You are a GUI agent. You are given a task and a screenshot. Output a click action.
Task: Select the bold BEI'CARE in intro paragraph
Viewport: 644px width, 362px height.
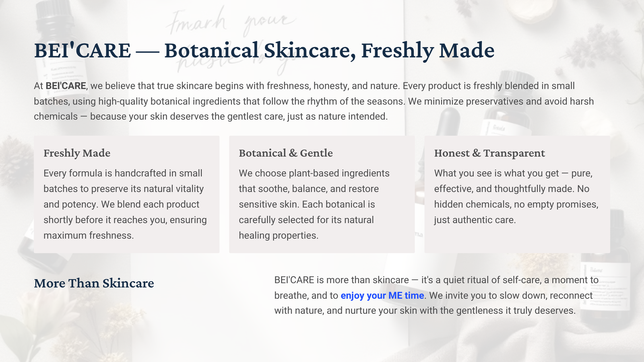click(x=66, y=86)
